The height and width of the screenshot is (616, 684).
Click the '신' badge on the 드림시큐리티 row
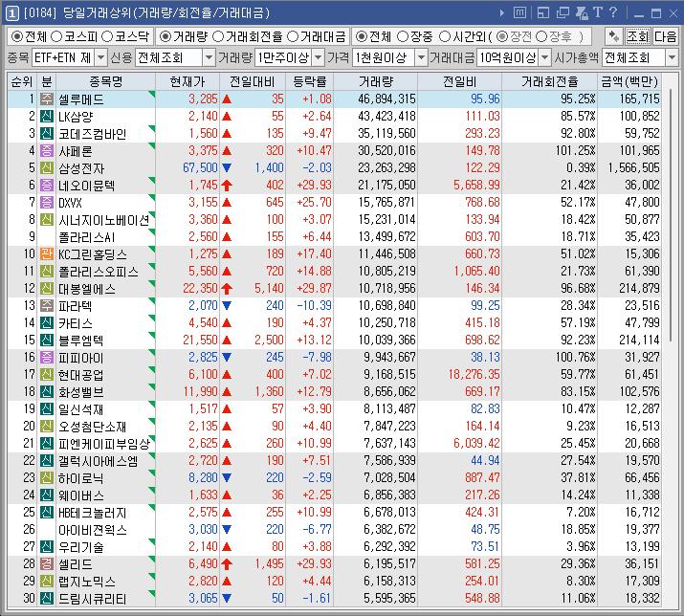[x=47, y=598]
